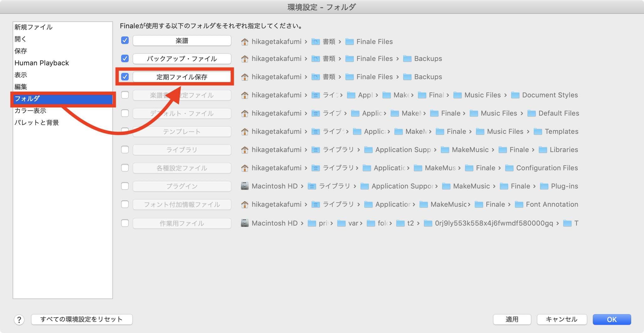
Task: Enable the プラグイン folder checkbox
Action: [125, 186]
